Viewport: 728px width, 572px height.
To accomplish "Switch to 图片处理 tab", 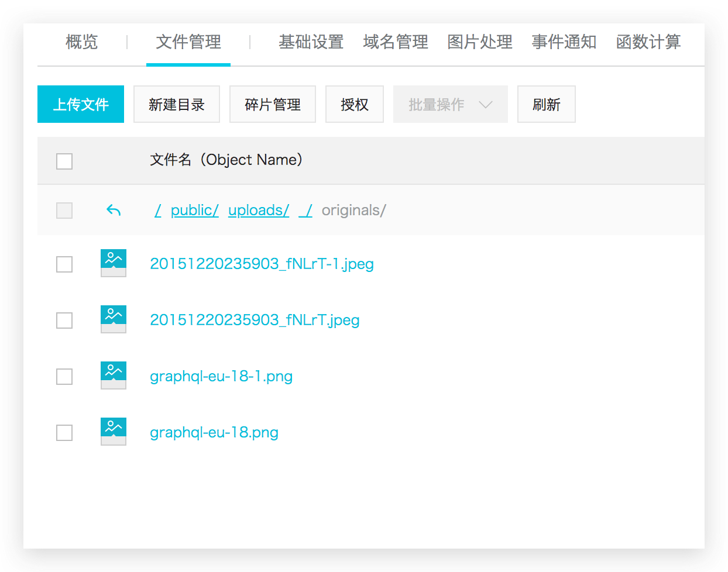I will click(480, 42).
